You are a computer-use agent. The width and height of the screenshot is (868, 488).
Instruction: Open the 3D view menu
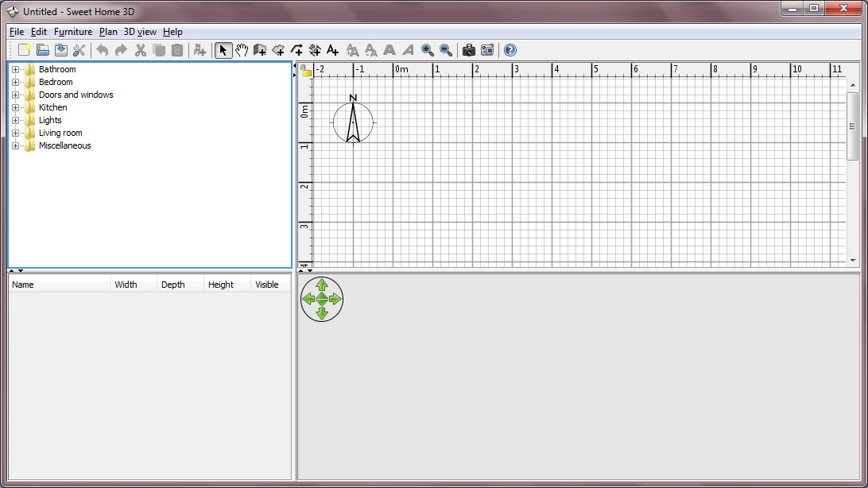tap(140, 32)
